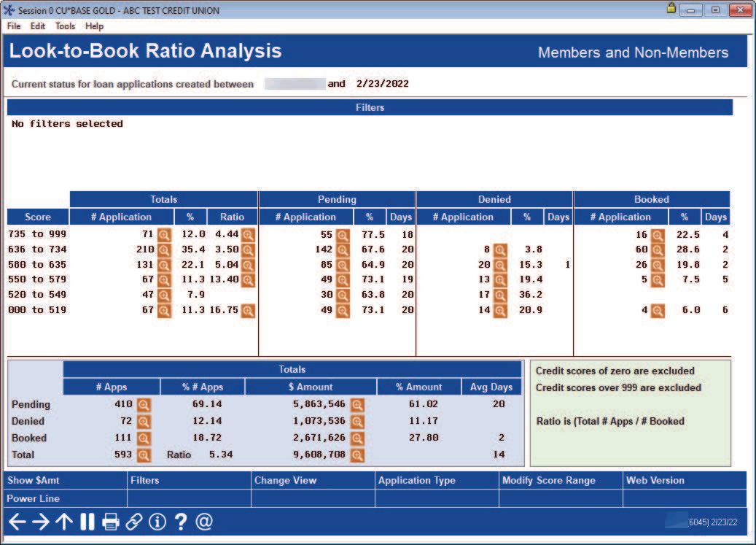Image resolution: width=756 pixels, height=545 pixels.
Task: Open details for 71 total applications (735 to 999)
Action: 165,235
